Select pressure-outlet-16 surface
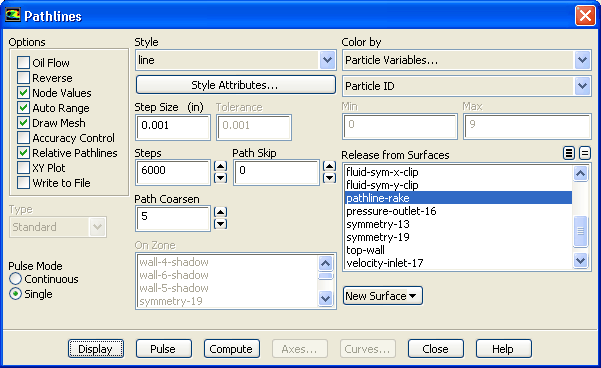The width and height of the screenshot is (601, 368). point(458,211)
